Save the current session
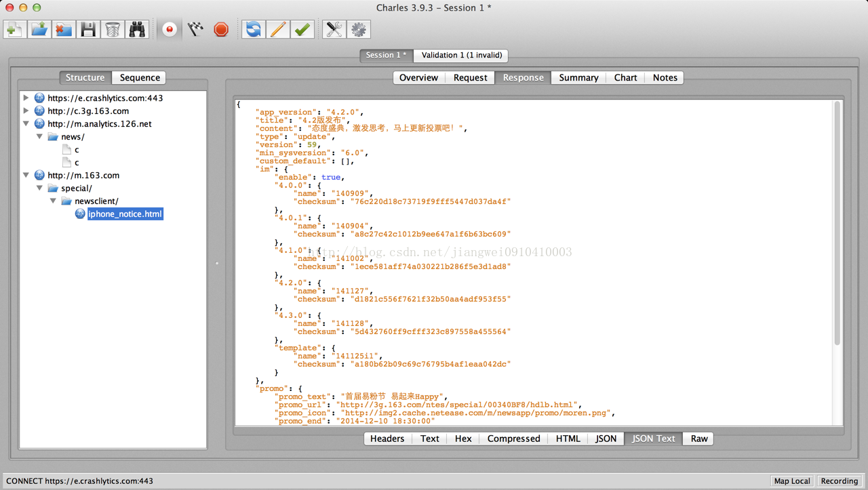868x490 pixels. 88,29
